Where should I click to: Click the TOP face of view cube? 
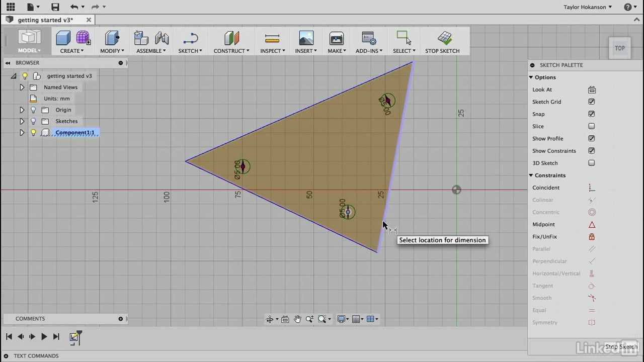pyautogui.click(x=619, y=48)
